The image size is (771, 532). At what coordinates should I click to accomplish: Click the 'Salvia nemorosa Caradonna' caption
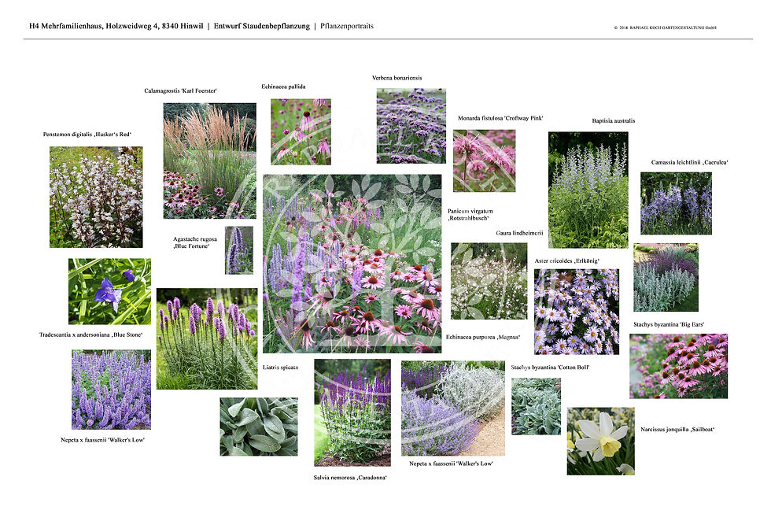[350, 478]
